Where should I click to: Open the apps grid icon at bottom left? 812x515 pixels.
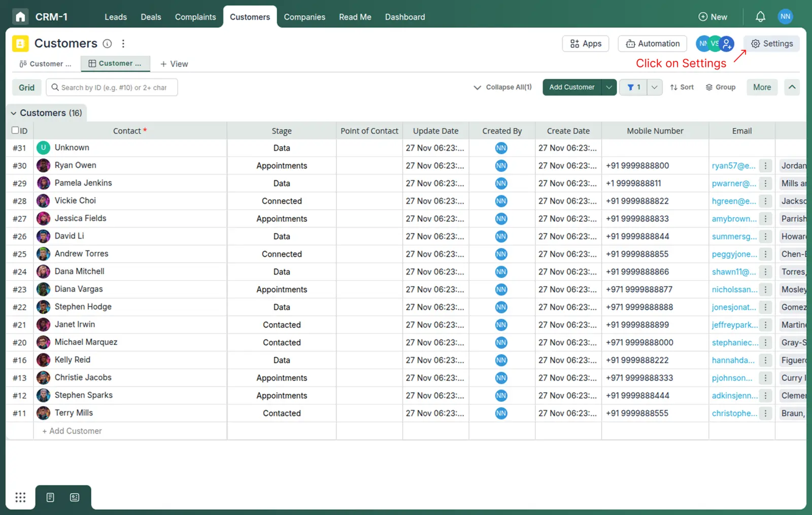point(20,497)
